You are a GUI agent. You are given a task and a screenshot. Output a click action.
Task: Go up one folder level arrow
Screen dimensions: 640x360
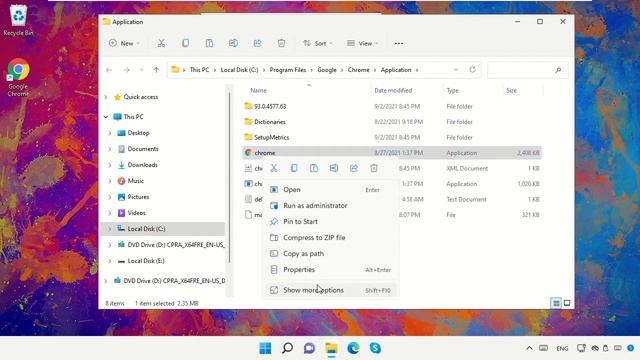pos(156,70)
